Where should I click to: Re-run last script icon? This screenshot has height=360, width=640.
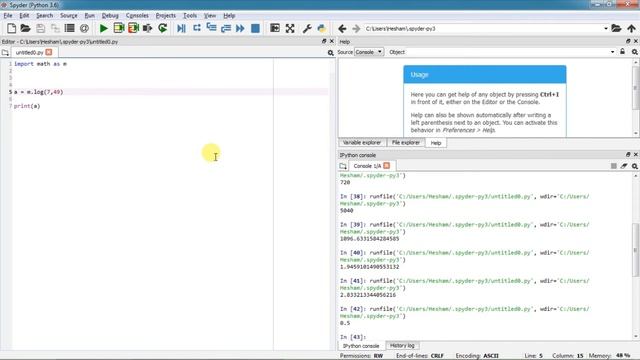[162, 28]
